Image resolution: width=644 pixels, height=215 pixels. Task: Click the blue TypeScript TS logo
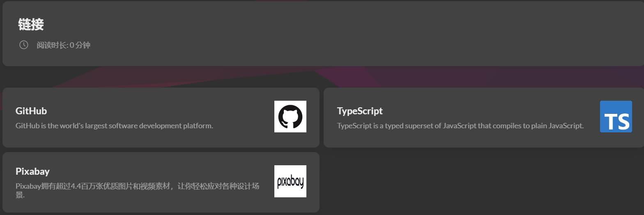616,116
